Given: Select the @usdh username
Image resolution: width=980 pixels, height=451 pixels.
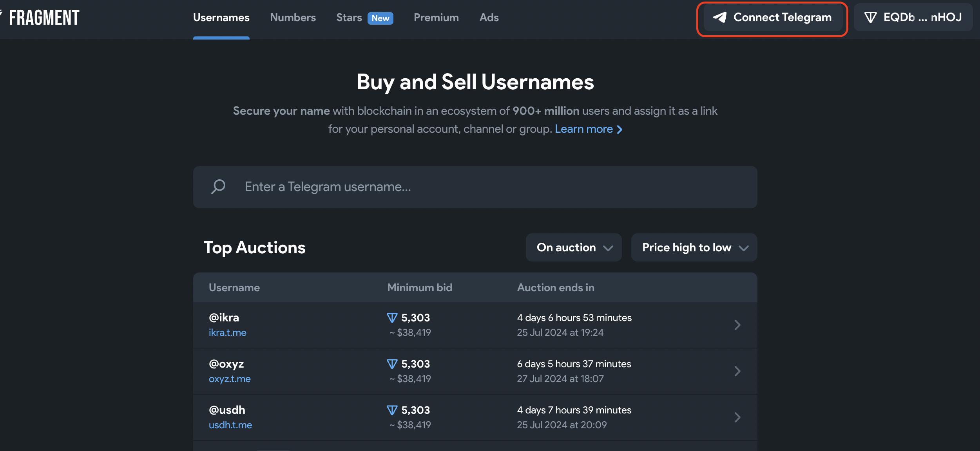Looking at the screenshot, I should [x=227, y=410].
